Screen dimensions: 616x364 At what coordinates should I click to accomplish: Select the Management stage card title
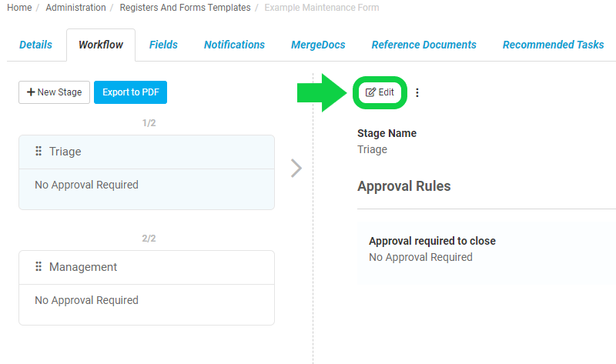pos(83,267)
